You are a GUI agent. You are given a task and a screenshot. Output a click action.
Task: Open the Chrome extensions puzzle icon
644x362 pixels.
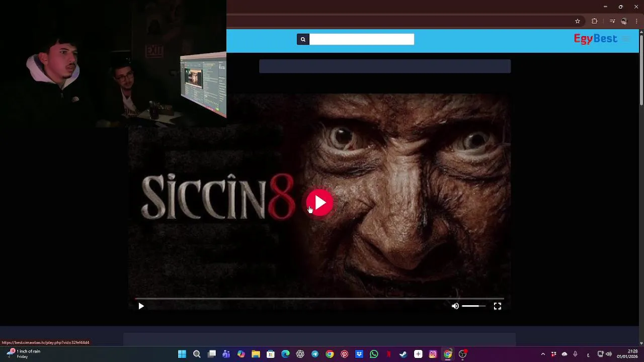pyautogui.click(x=595, y=21)
